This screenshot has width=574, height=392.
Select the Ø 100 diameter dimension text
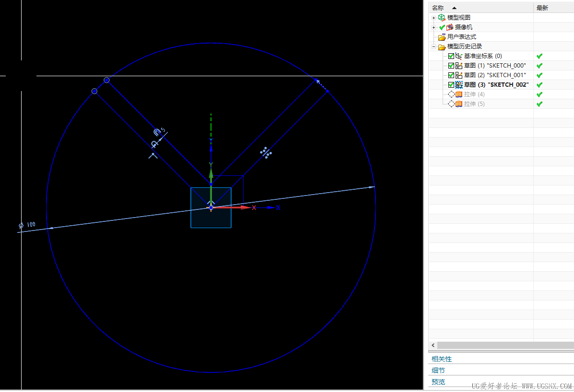click(x=27, y=225)
